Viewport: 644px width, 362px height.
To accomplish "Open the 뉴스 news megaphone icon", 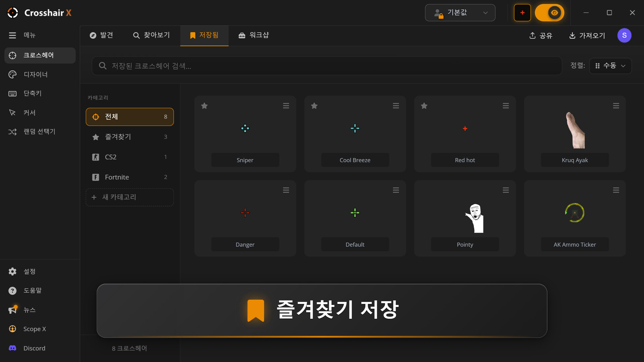I will pyautogui.click(x=13, y=310).
